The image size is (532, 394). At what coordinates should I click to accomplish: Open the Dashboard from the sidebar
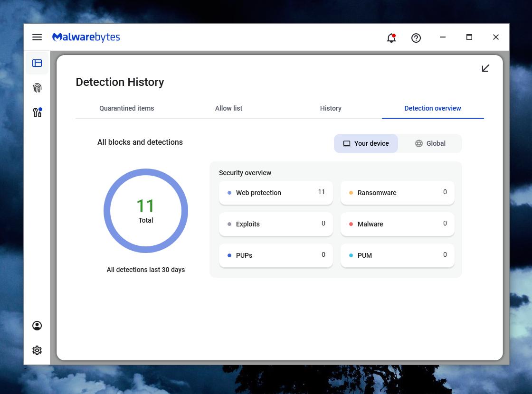tap(37, 63)
